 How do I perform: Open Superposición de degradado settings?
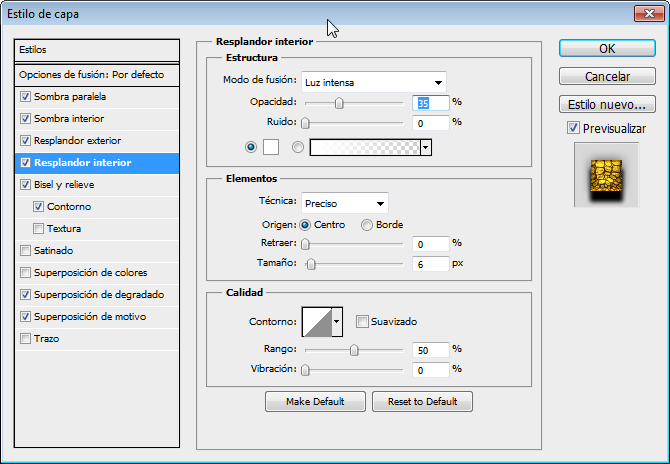click(x=99, y=294)
